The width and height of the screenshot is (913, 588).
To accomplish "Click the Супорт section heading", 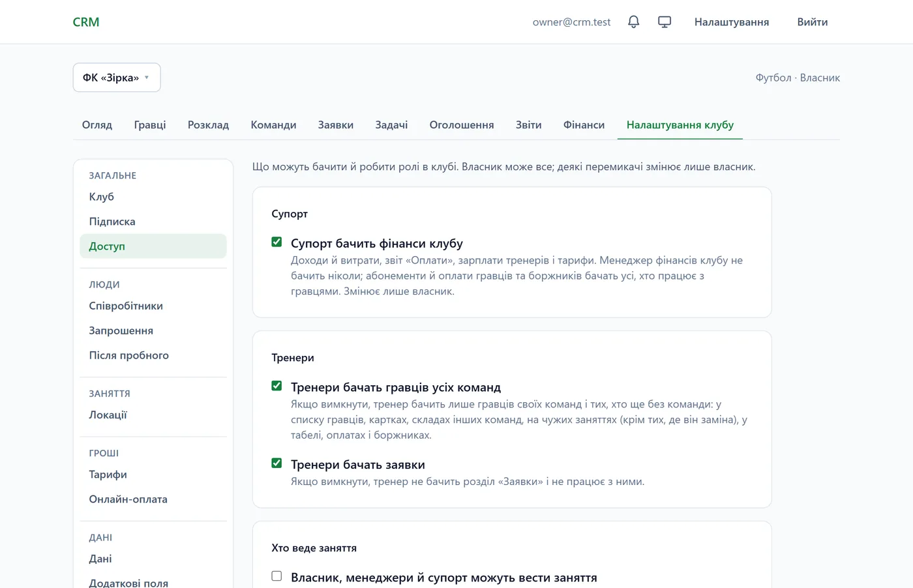I will tap(290, 214).
